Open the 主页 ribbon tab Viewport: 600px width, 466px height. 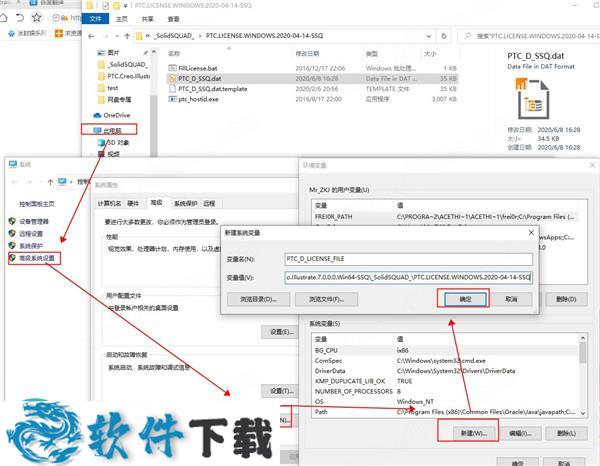pos(122,19)
